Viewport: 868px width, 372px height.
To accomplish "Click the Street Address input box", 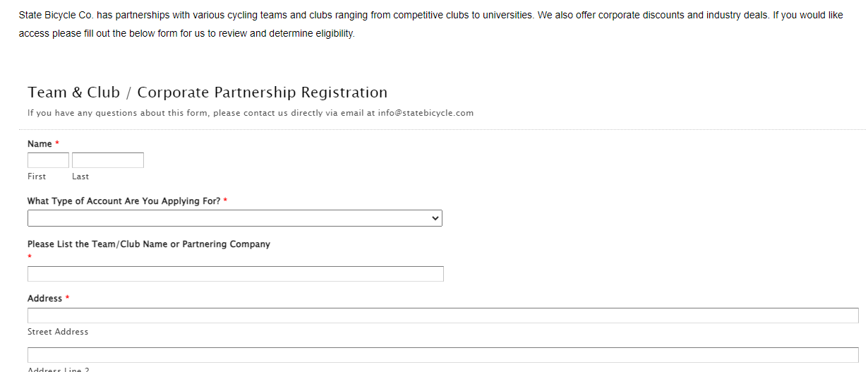I will pyautogui.click(x=442, y=316).
